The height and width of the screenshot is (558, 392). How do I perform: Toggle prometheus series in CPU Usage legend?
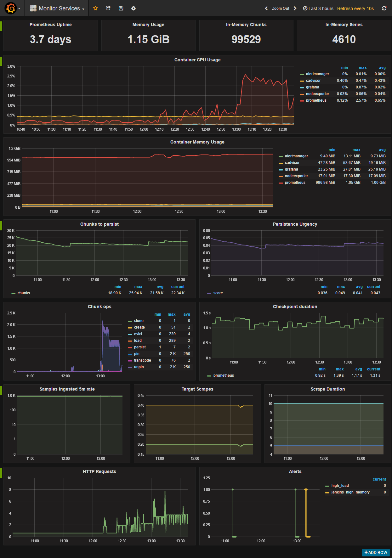(316, 100)
